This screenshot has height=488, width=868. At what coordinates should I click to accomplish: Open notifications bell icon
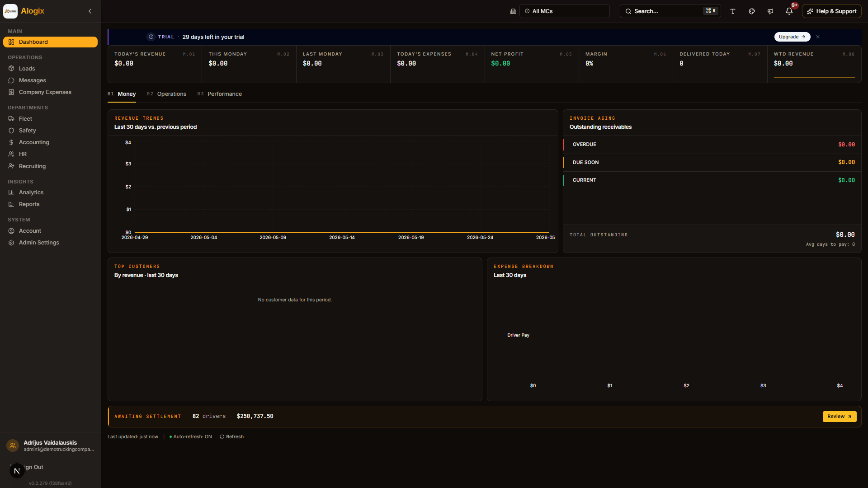pyautogui.click(x=789, y=11)
